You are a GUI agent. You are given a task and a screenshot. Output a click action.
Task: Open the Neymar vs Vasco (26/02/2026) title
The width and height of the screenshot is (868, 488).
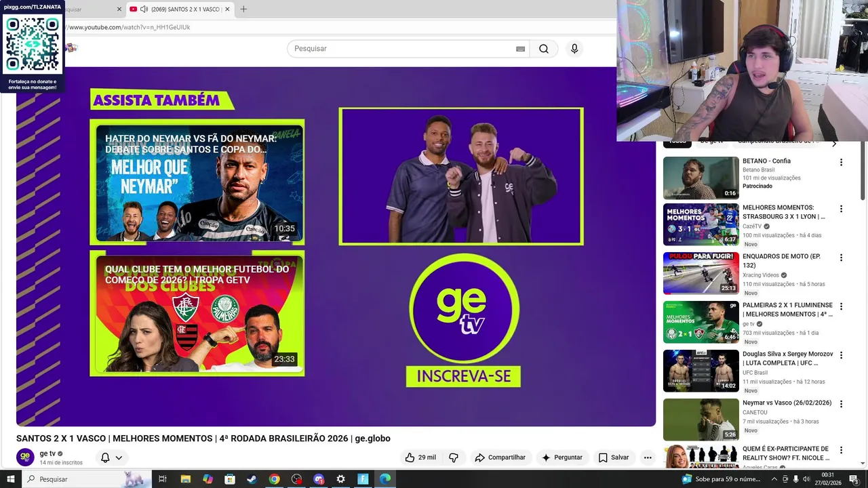coord(787,403)
